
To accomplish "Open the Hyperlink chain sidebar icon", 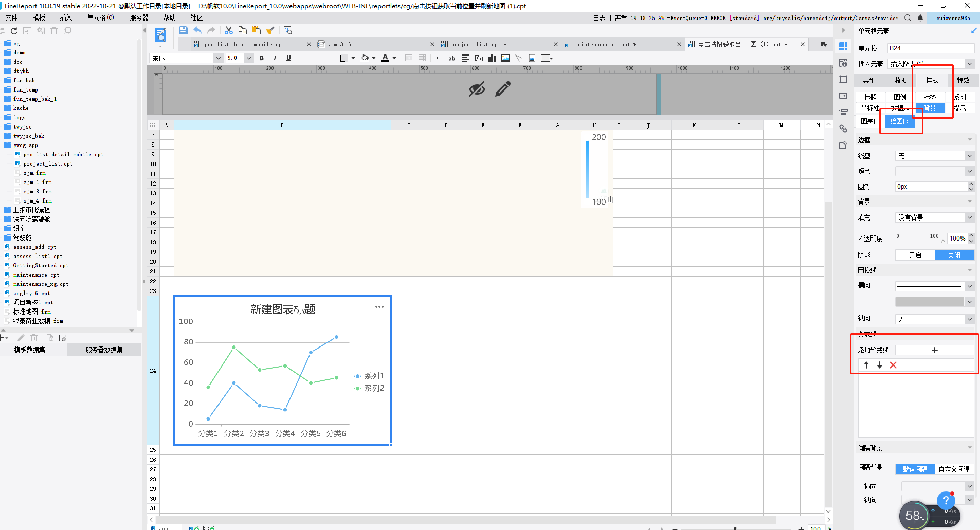I will [843, 129].
